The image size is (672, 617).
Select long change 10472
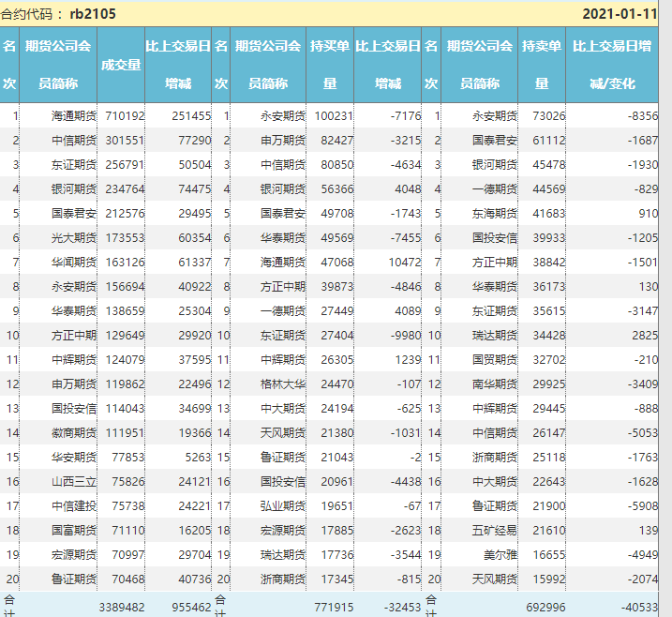(405, 263)
